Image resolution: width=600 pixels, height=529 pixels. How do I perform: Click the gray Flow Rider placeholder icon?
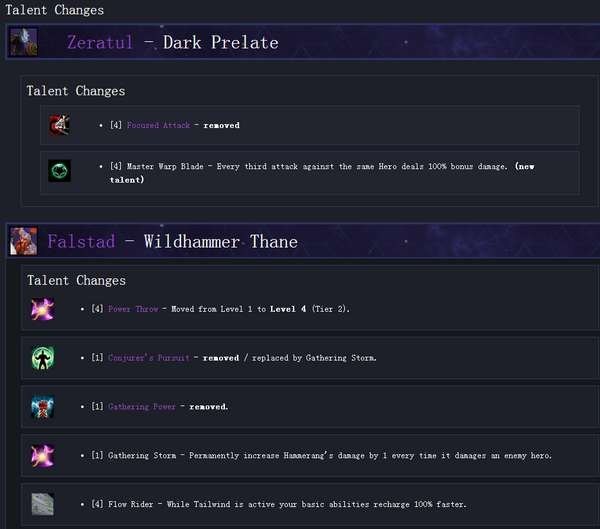(x=42, y=504)
